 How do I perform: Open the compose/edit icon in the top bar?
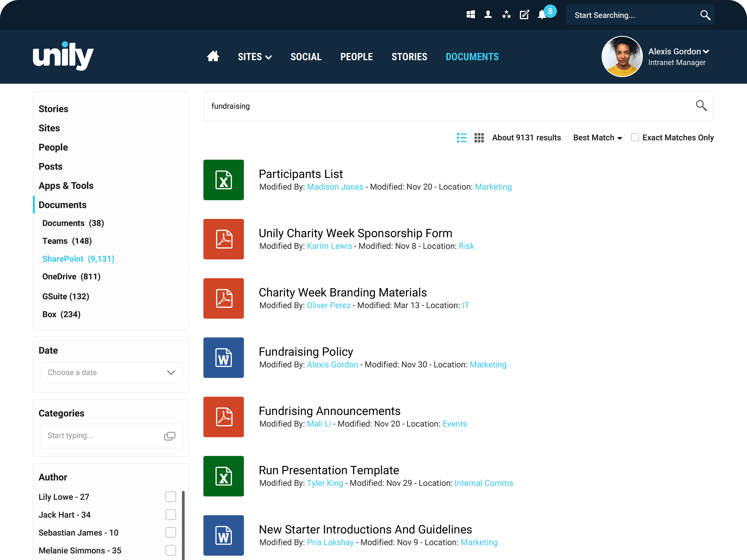point(524,15)
